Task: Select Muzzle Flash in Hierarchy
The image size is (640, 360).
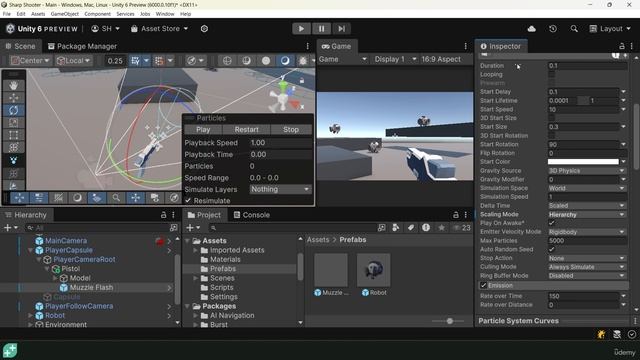Action: click(x=91, y=287)
